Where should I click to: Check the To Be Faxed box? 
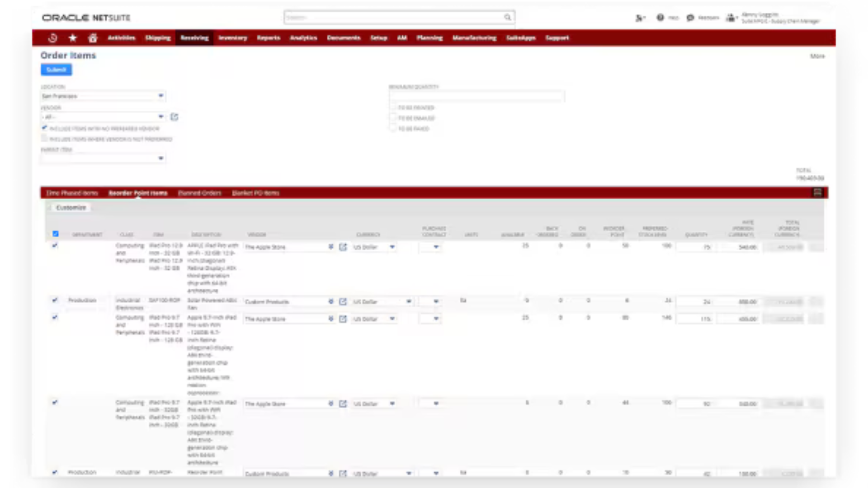393,128
